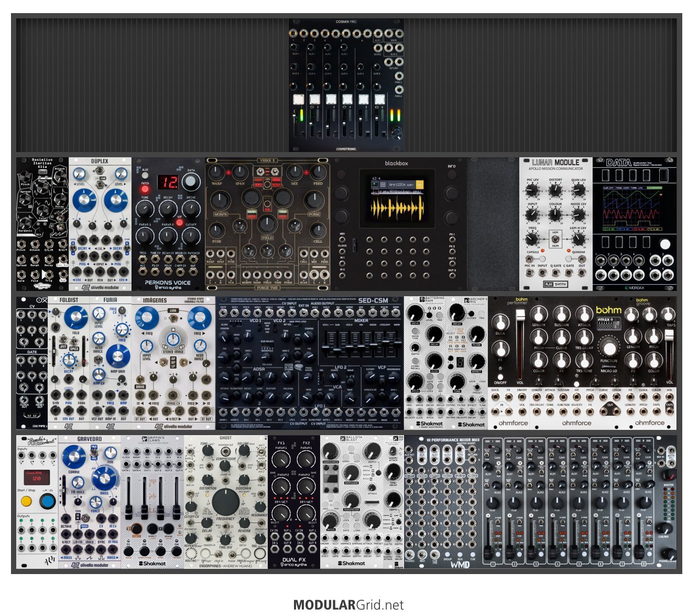Click the FILTER knob on Archer's Rig

(x=476, y=334)
